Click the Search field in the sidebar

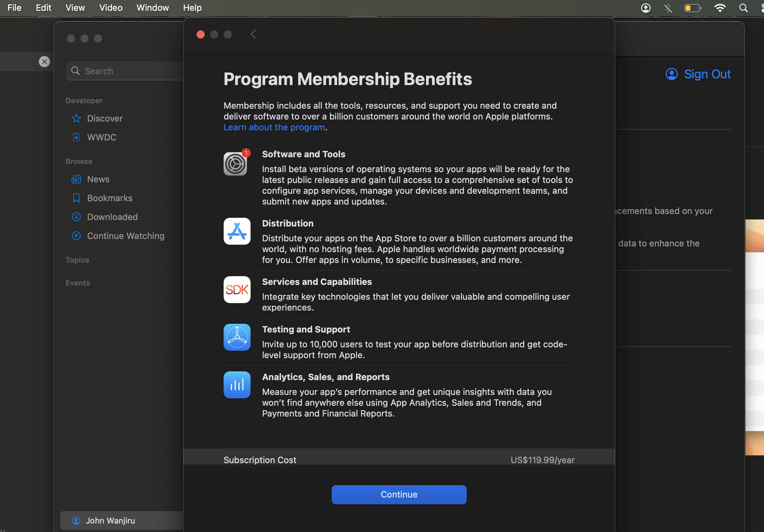coord(125,71)
